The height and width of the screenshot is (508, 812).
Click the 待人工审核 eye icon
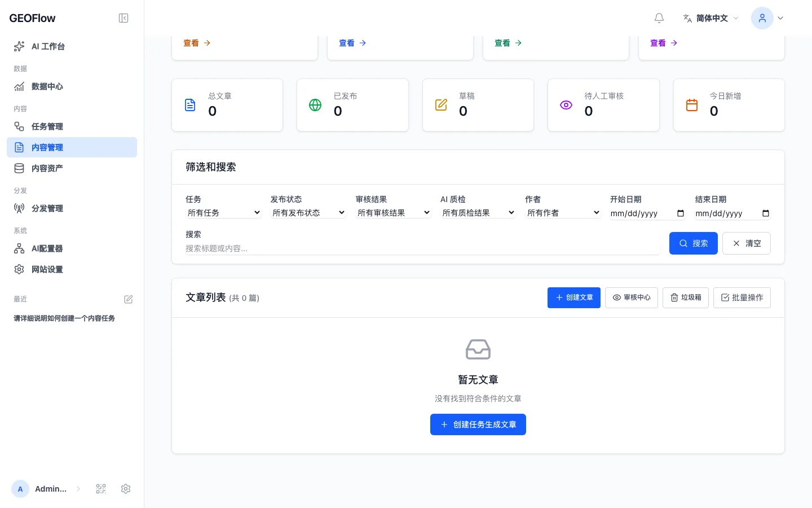(566, 105)
